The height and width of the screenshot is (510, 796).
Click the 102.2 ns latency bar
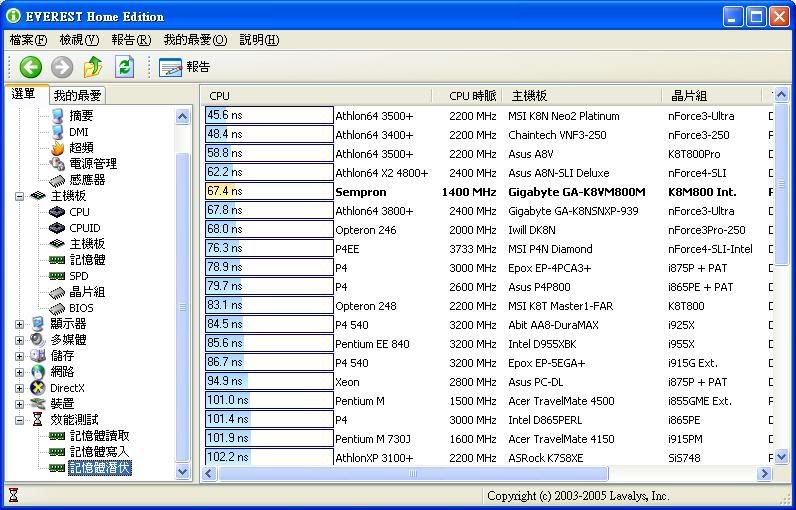[269, 456]
